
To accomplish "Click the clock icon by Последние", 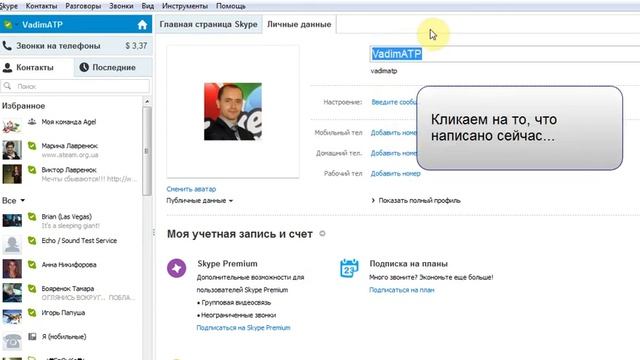I will [x=84, y=67].
